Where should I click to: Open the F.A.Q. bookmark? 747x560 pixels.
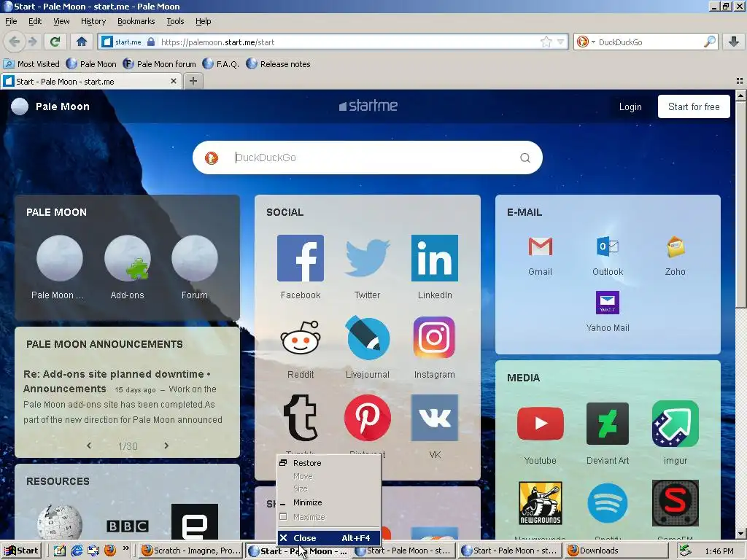coord(221,64)
